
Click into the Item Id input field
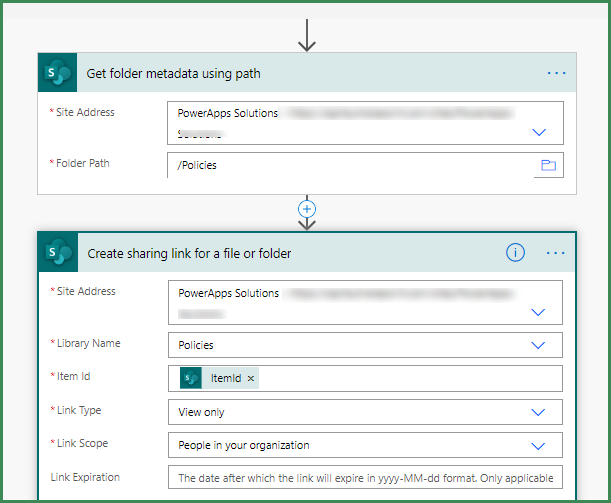coord(365,378)
